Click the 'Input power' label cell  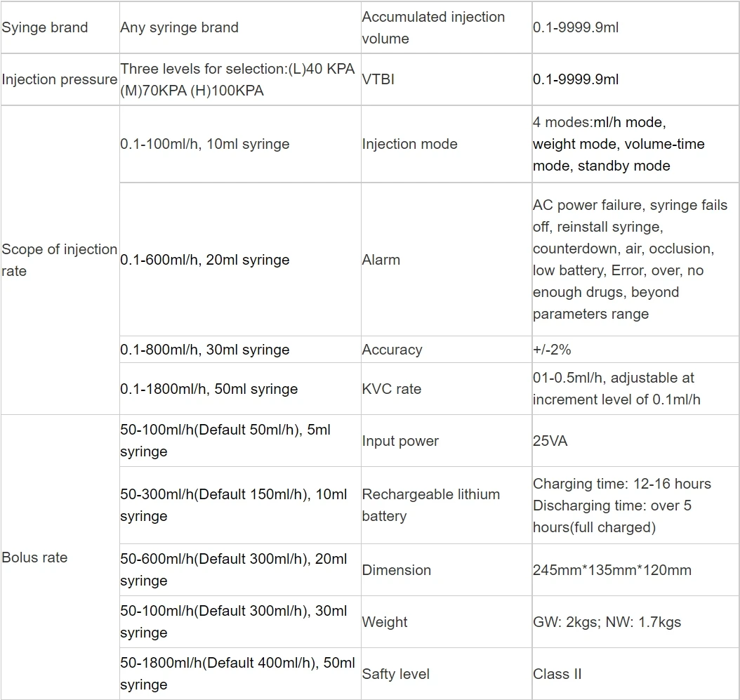[x=400, y=441]
